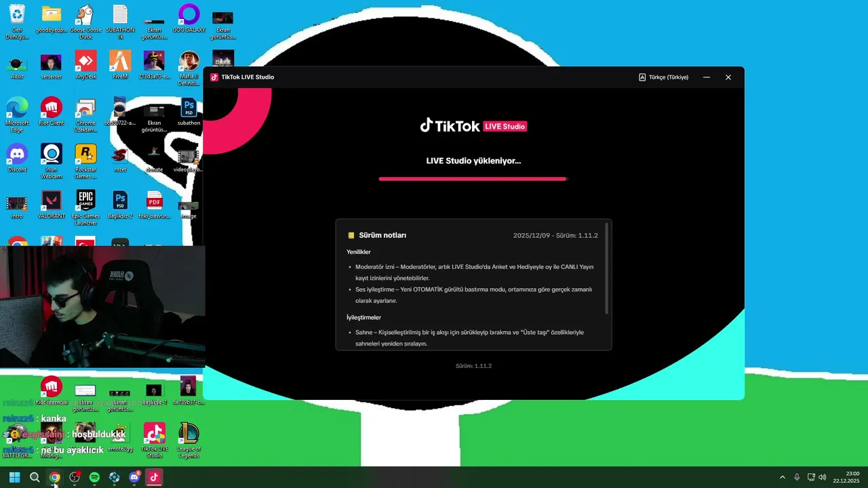Select the League of Legends desktop shortcut
Viewport: 868px width, 488px height.
tap(189, 440)
